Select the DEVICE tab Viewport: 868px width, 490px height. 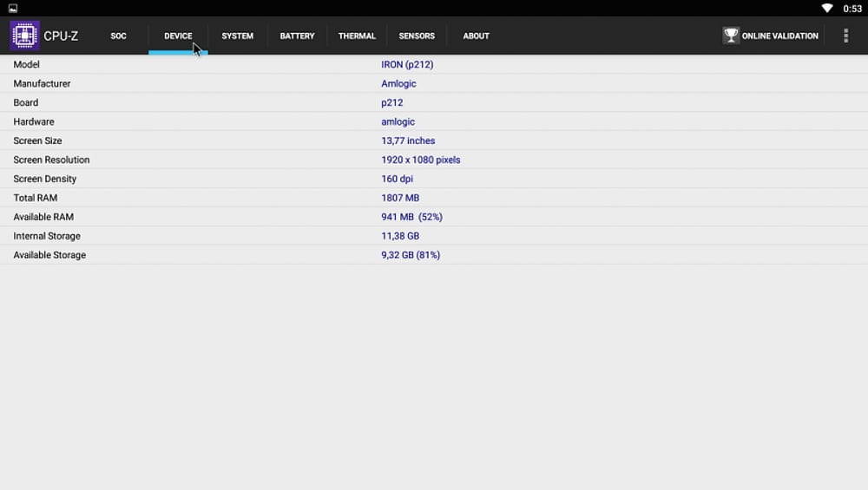pyautogui.click(x=178, y=36)
